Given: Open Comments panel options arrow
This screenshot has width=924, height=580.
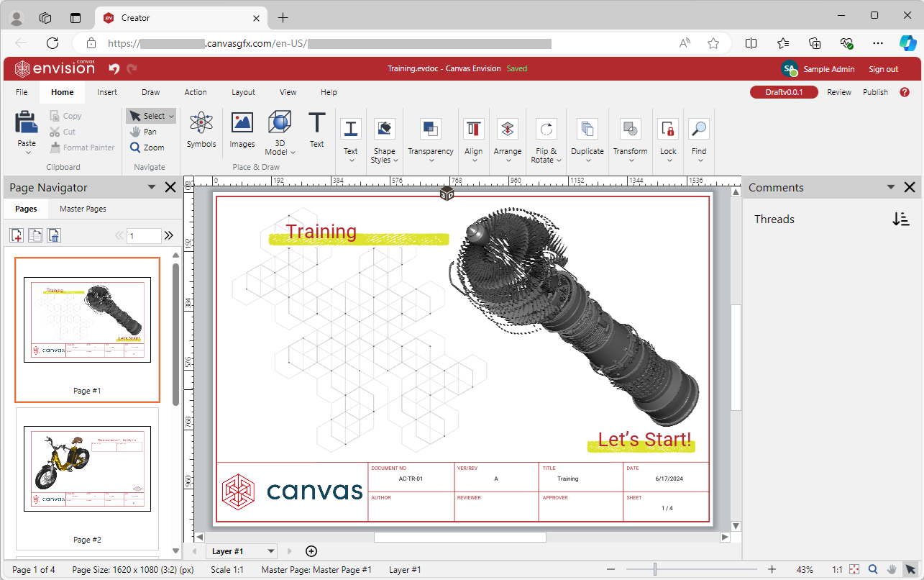Looking at the screenshot, I should [x=891, y=187].
